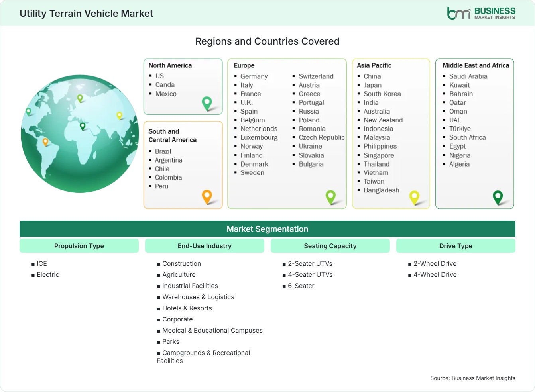Click the 2-Seater UTVs item
Image resolution: width=535 pixels, height=392 pixels.
point(310,264)
